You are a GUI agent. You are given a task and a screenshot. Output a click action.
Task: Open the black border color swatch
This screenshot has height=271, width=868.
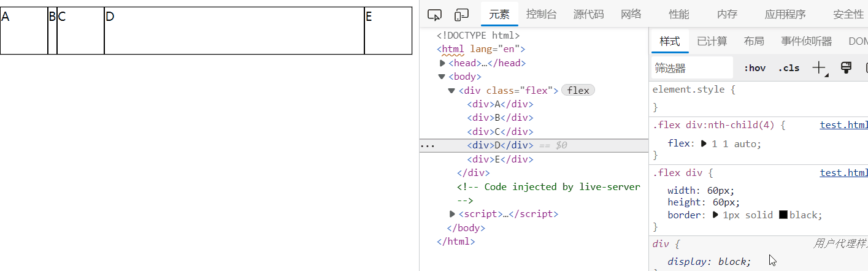pyautogui.click(x=783, y=215)
